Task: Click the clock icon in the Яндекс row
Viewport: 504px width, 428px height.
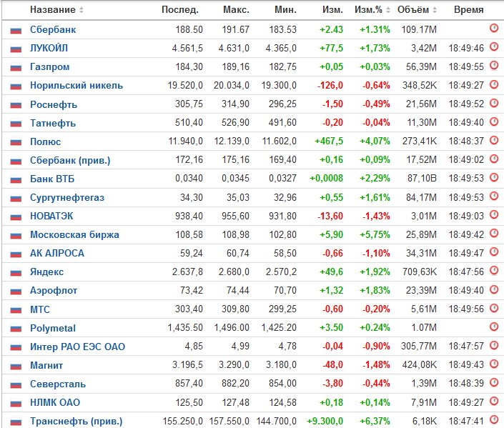Action: pos(494,271)
